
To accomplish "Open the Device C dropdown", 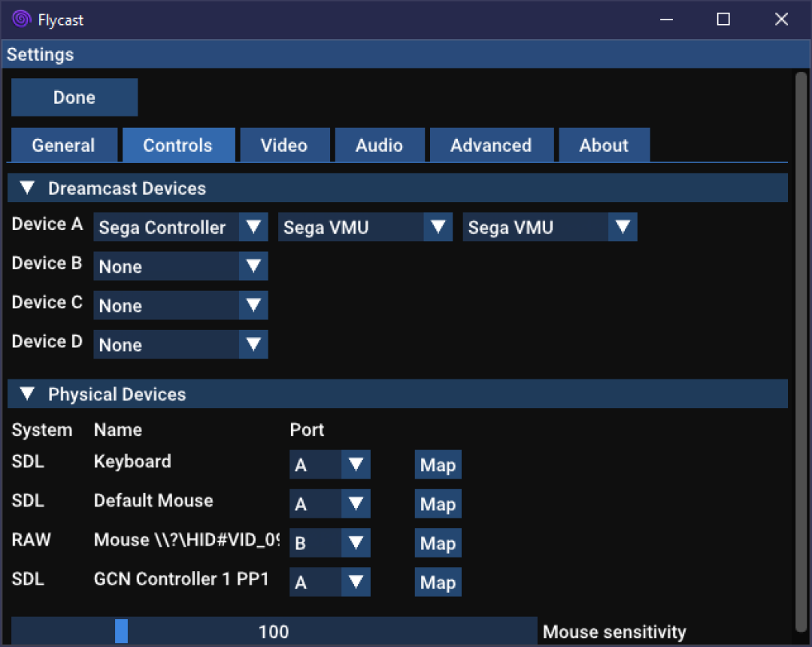I will click(180, 305).
